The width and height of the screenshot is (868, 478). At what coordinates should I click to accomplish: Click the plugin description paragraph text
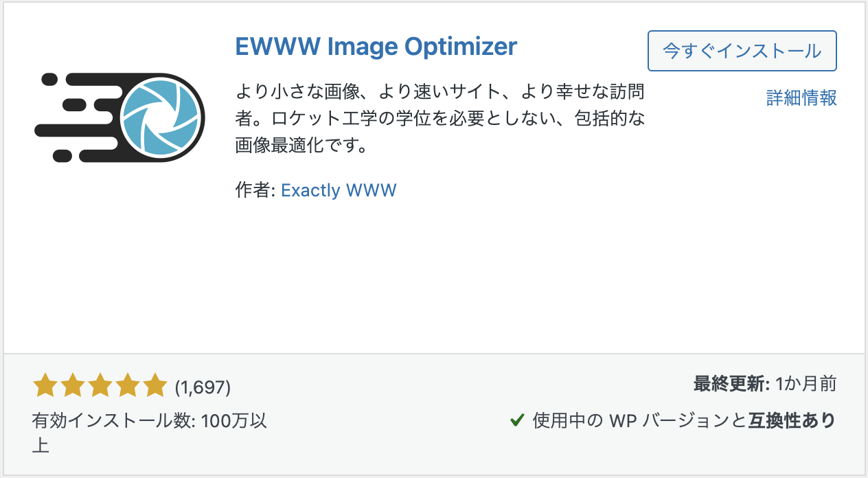[x=439, y=118]
